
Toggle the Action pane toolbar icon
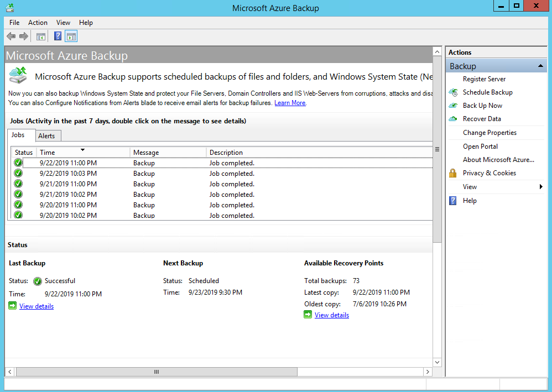tap(71, 36)
